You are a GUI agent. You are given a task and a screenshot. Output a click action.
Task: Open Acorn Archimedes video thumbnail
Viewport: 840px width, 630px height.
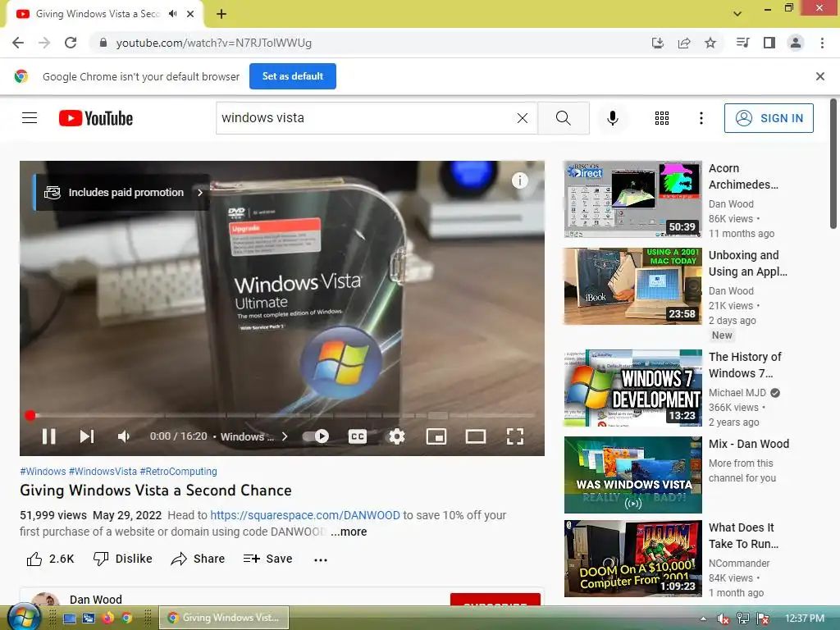(x=632, y=199)
